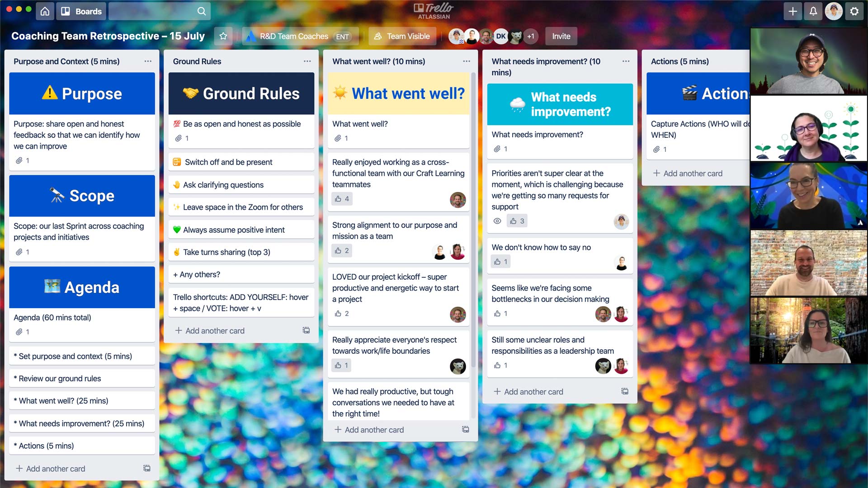
Task: Expand the three-dot menu on Purpose and Context
Action: pos(148,61)
